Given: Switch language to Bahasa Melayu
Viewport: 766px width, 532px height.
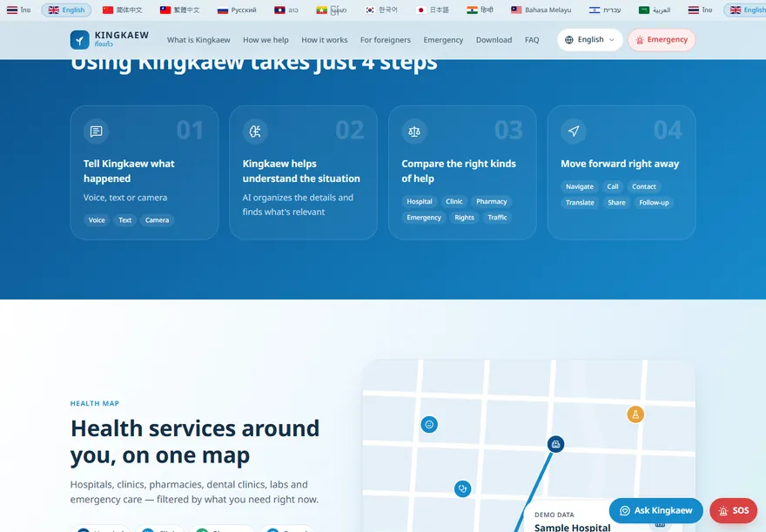Looking at the screenshot, I should point(541,10).
